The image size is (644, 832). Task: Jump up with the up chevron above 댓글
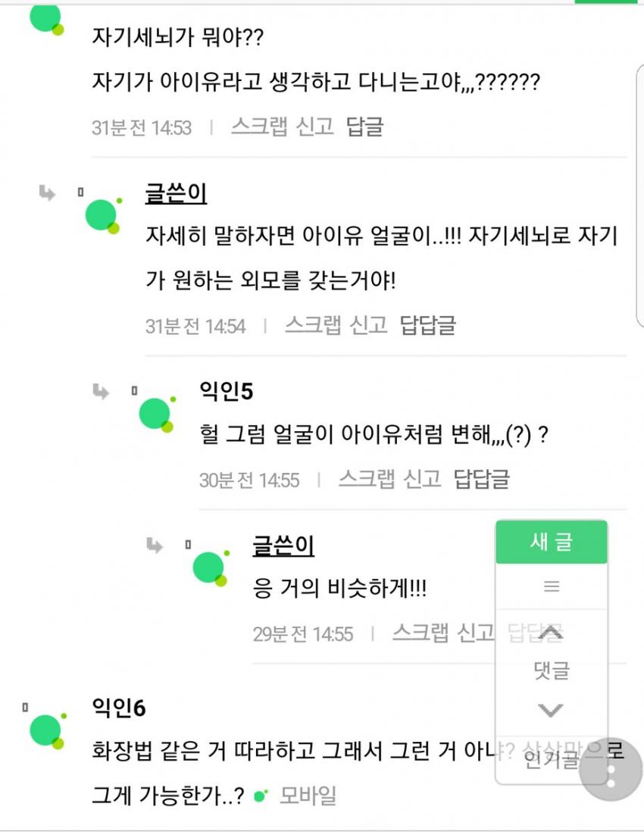point(550,633)
